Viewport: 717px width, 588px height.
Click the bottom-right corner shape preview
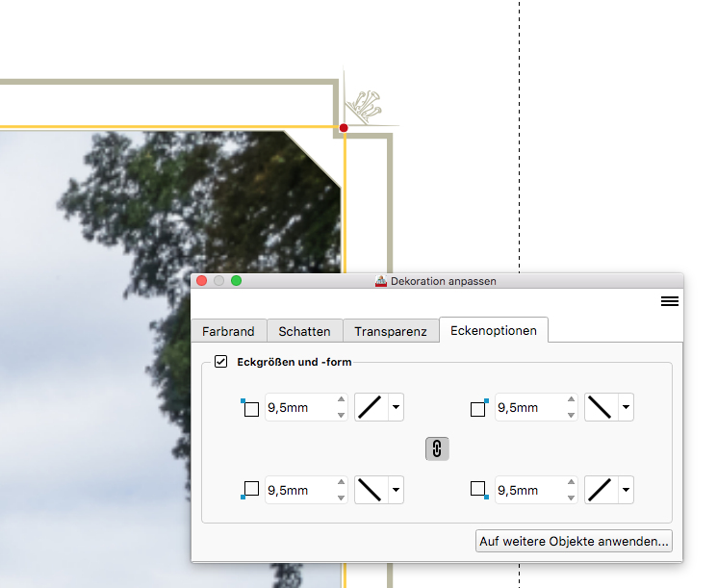coord(601,490)
